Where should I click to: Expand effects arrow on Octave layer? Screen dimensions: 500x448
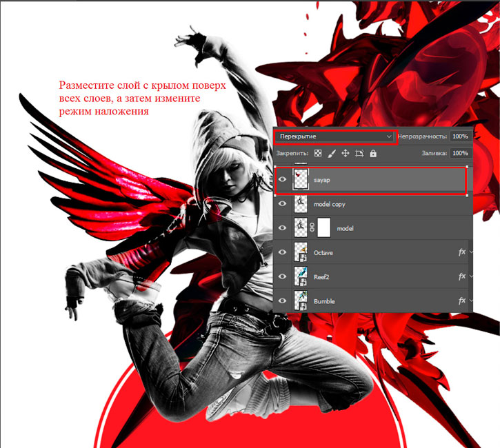point(470,252)
